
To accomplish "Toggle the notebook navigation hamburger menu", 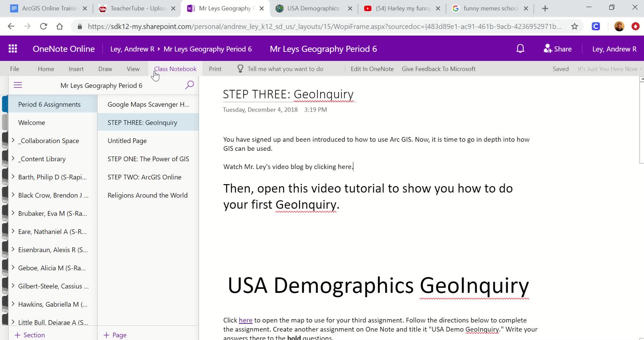I will click(x=18, y=85).
